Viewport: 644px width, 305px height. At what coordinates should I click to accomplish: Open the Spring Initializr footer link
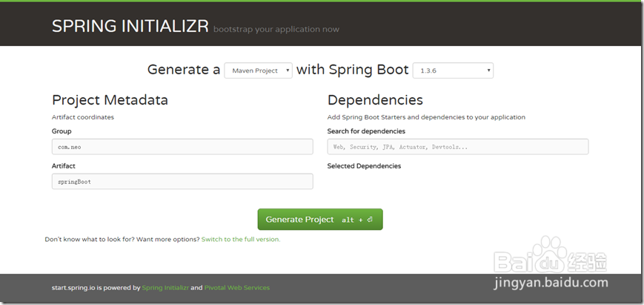(x=165, y=288)
